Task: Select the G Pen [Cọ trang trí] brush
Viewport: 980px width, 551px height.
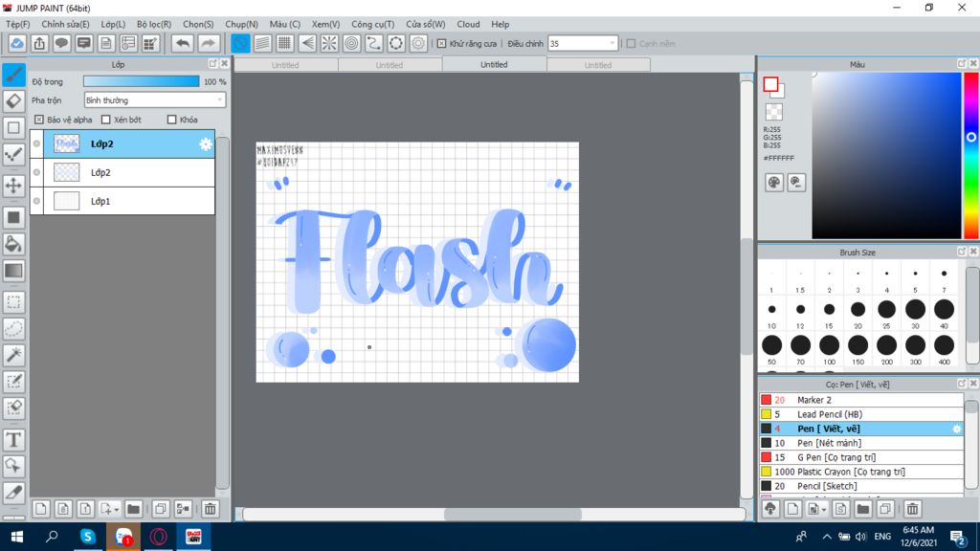Action: pos(861,457)
